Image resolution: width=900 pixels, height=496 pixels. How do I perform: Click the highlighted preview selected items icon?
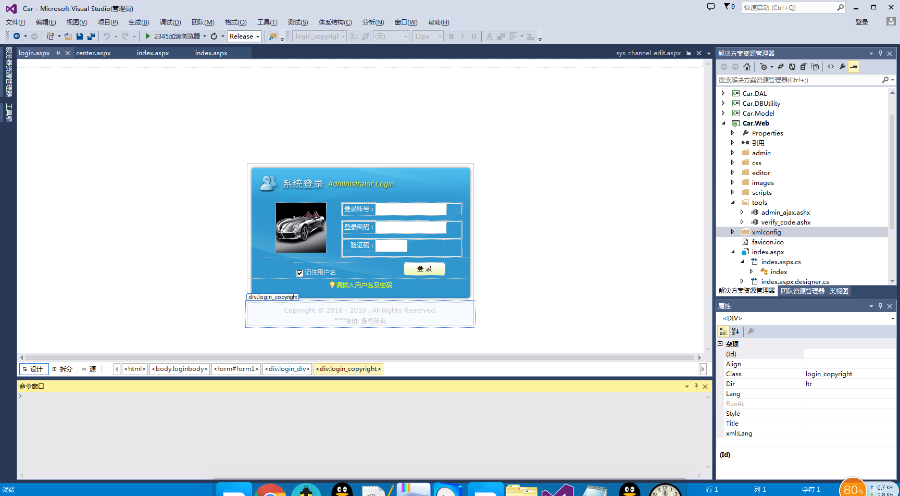pos(854,67)
